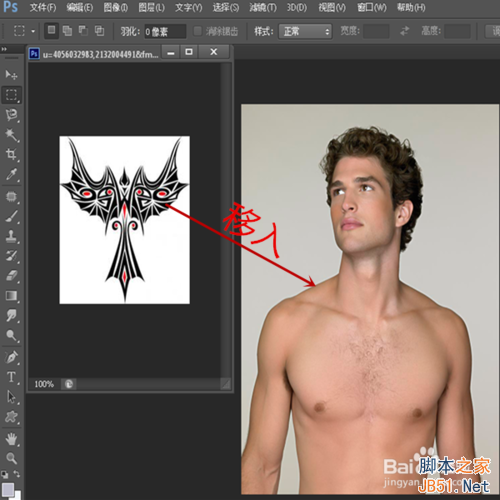The image size is (500, 500).
Task: Choose the Clone Stamp tool
Action: pos(11,236)
